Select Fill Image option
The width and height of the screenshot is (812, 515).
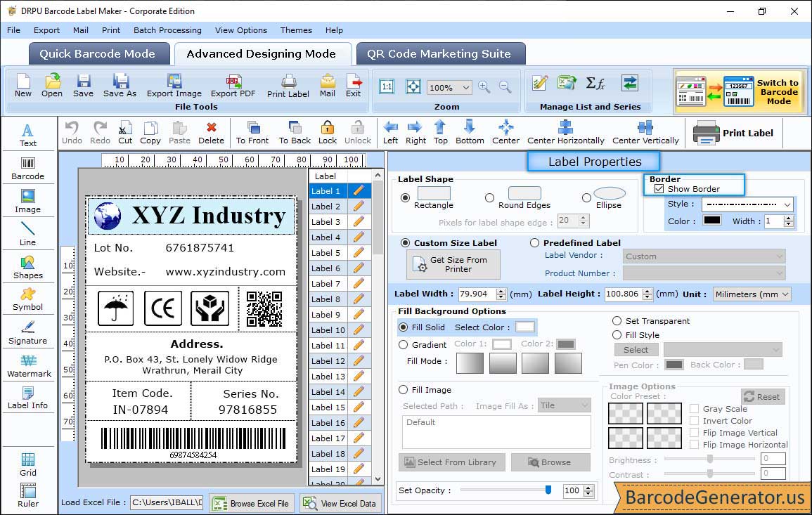pyautogui.click(x=403, y=390)
